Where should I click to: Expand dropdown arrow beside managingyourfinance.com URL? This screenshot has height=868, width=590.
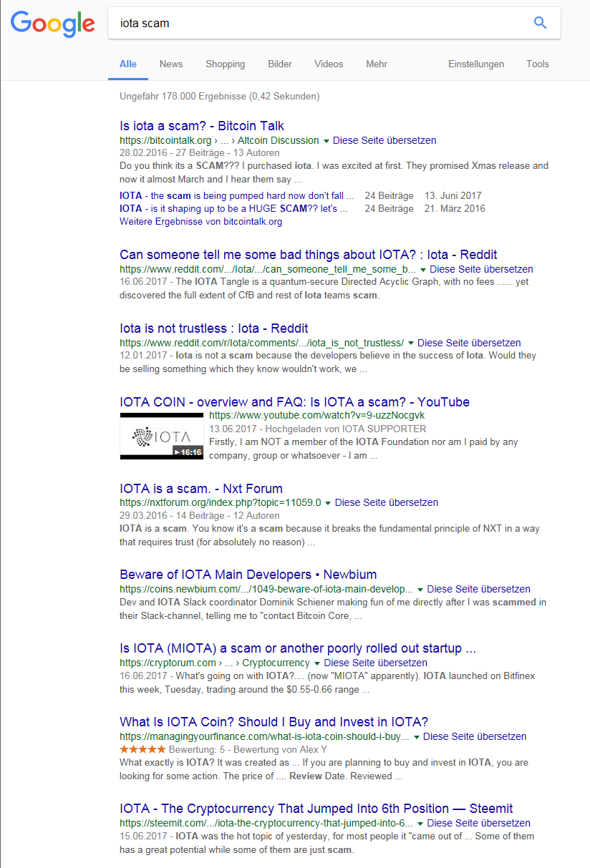click(416, 737)
